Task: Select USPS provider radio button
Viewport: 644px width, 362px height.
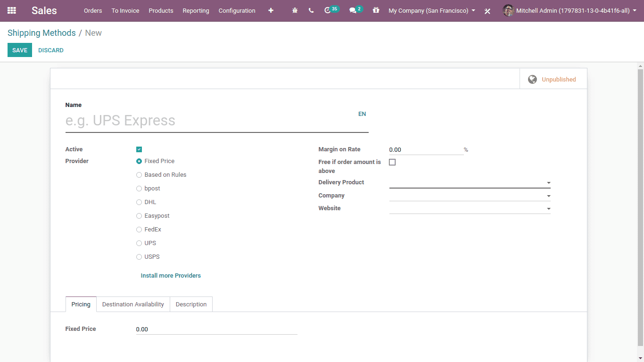Action: (139, 257)
